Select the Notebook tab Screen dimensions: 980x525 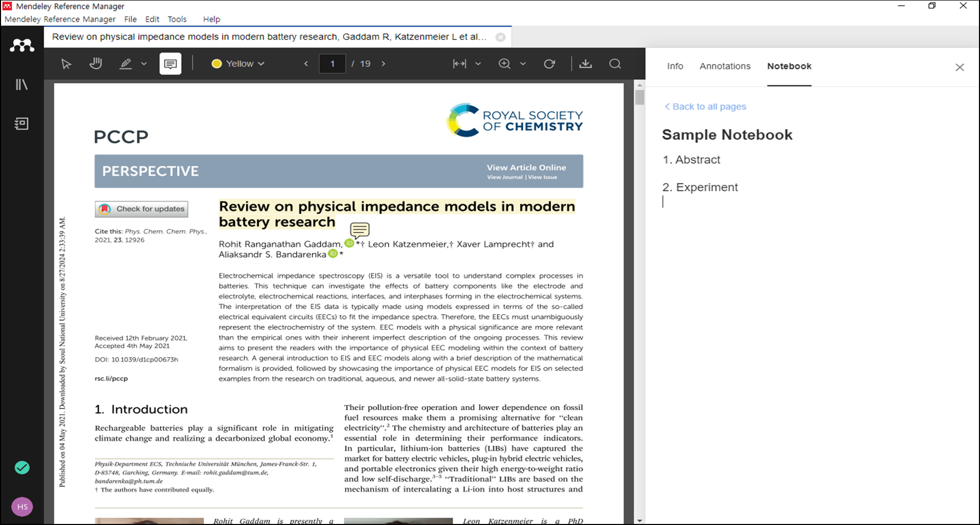(x=789, y=66)
